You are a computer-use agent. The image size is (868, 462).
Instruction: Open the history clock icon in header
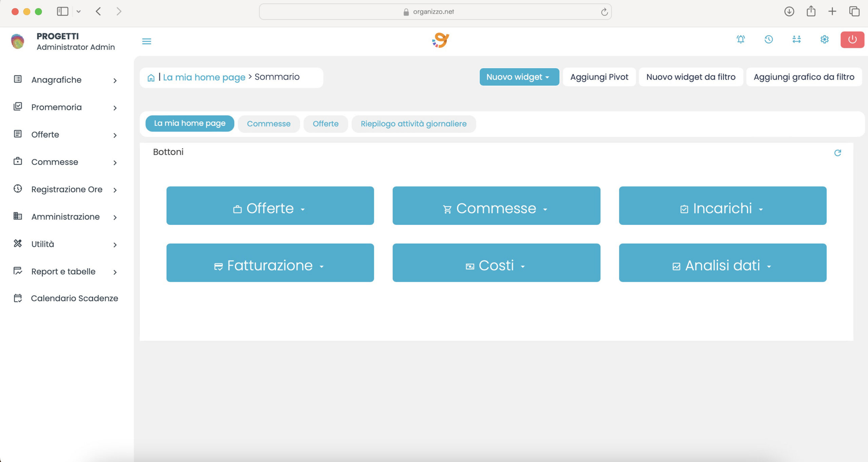(769, 39)
